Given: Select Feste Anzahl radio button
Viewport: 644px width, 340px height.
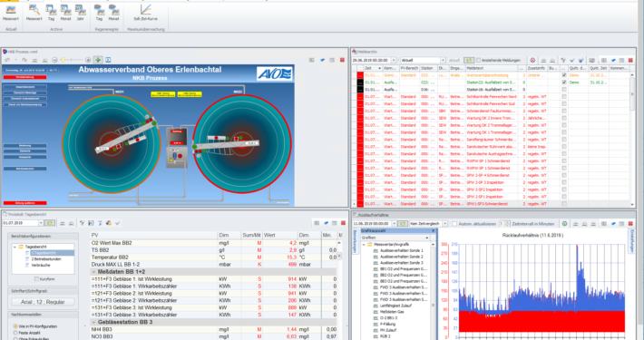Looking at the screenshot, I should 15,333.
